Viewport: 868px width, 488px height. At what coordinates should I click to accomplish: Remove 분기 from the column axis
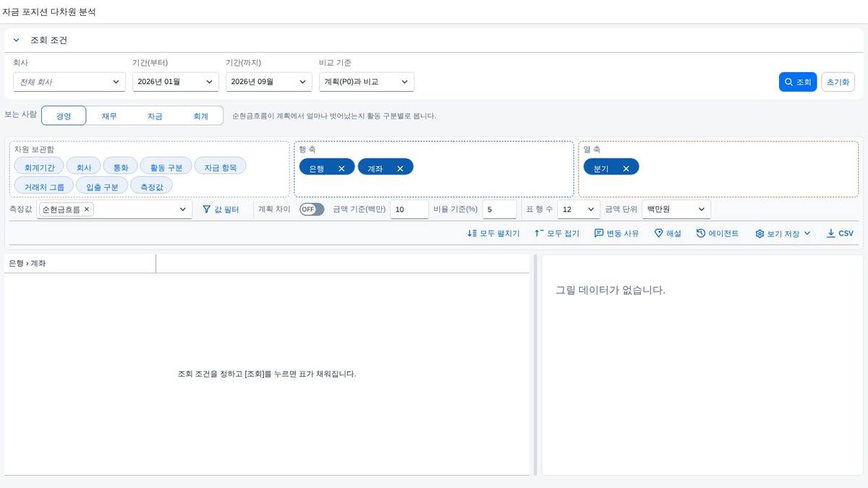click(626, 168)
